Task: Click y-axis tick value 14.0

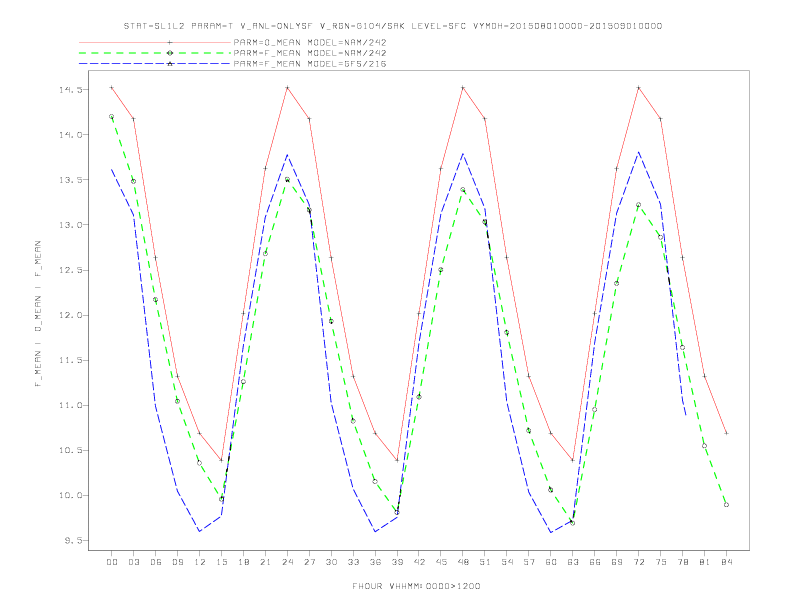Action: pos(71,135)
